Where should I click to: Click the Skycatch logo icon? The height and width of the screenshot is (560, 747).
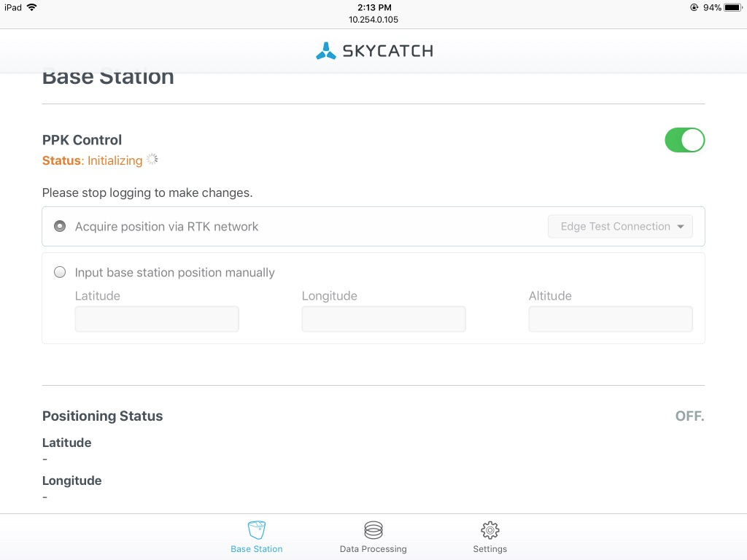click(326, 51)
